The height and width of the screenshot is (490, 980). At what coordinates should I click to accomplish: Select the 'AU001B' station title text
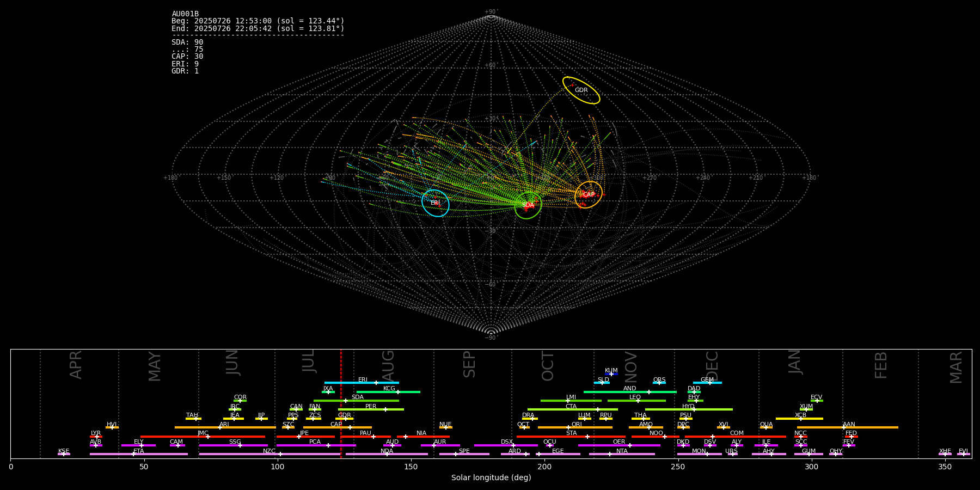click(185, 14)
